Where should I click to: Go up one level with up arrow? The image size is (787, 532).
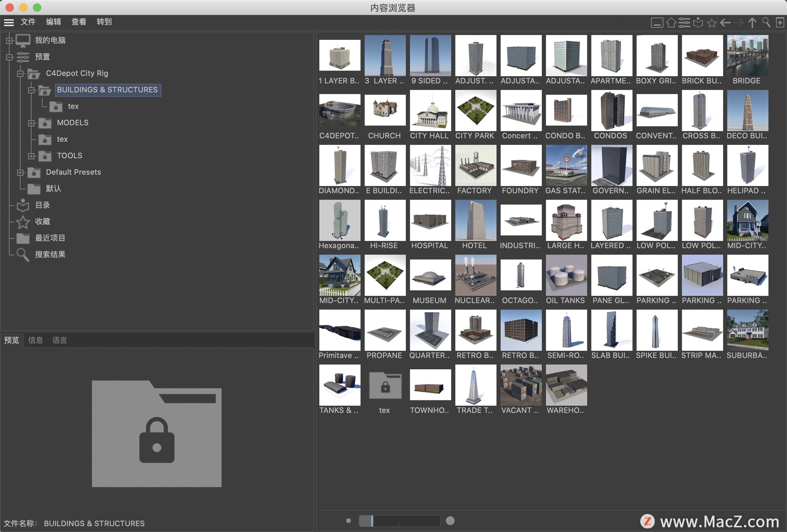pyautogui.click(x=752, y=23)
